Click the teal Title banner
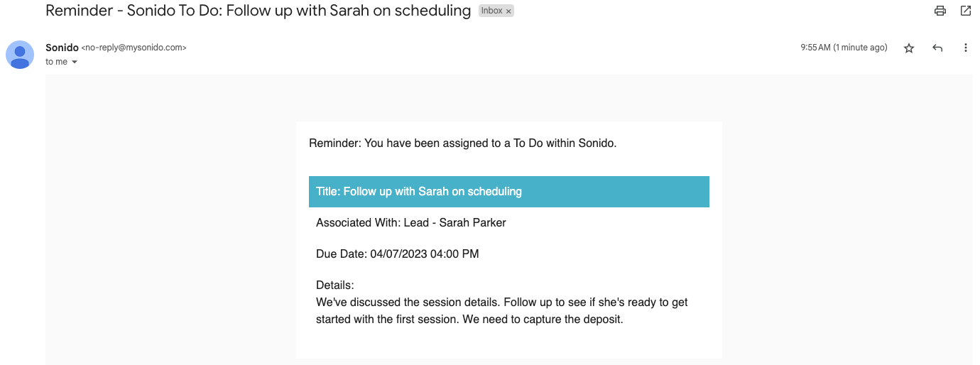Viewport: 980px width, 365px height. [508, 192]
